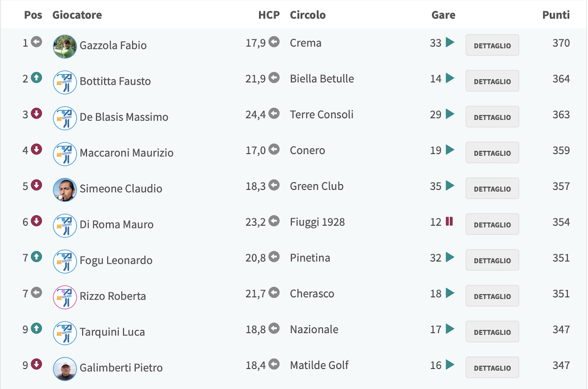Open Dettaglio for Simeone Claudio
The width and height of the screenshot is (588, 389).
[x=492, y=188]
